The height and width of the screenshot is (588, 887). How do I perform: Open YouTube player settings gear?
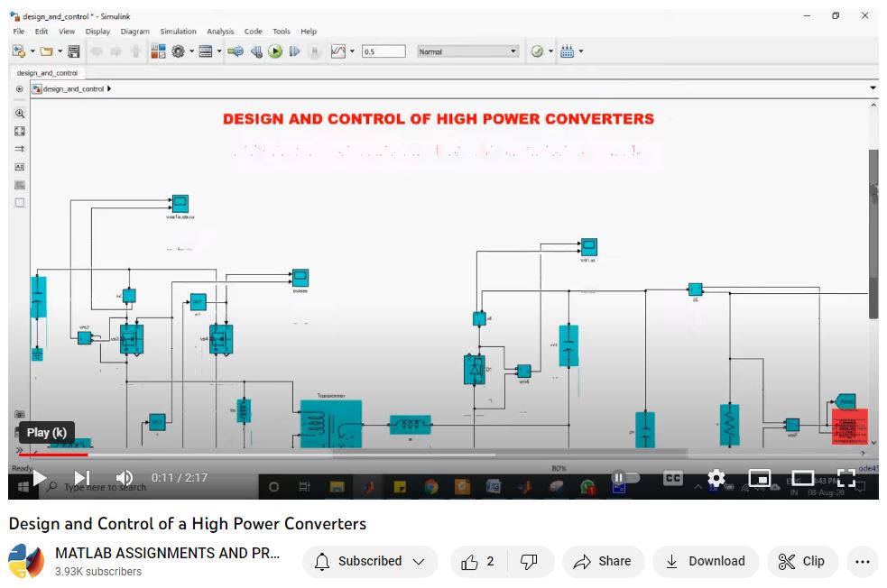(x=716, y=478)
